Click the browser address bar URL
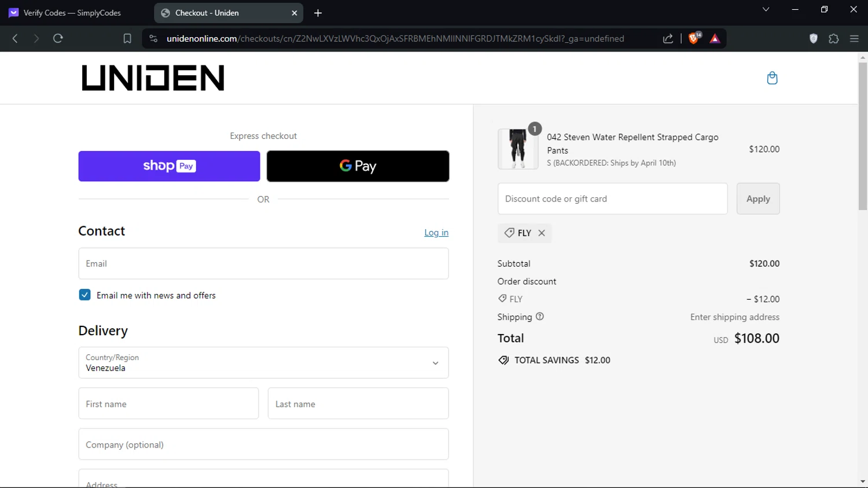 (395, 38)
